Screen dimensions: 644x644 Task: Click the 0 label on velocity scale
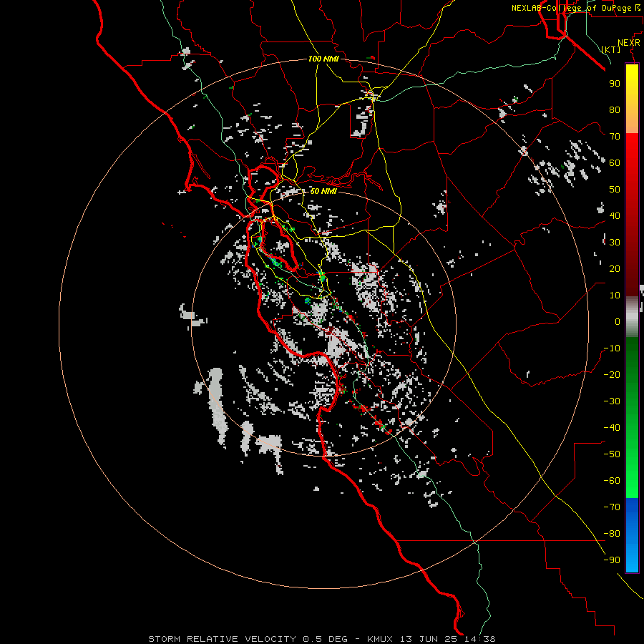pyautogui.click(x=618, y=321)
